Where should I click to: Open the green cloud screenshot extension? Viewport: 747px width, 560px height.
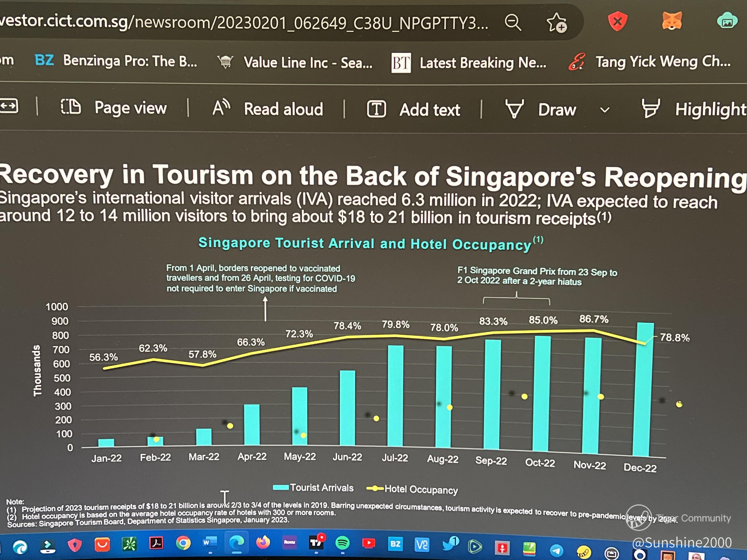[x=727, y=21]
